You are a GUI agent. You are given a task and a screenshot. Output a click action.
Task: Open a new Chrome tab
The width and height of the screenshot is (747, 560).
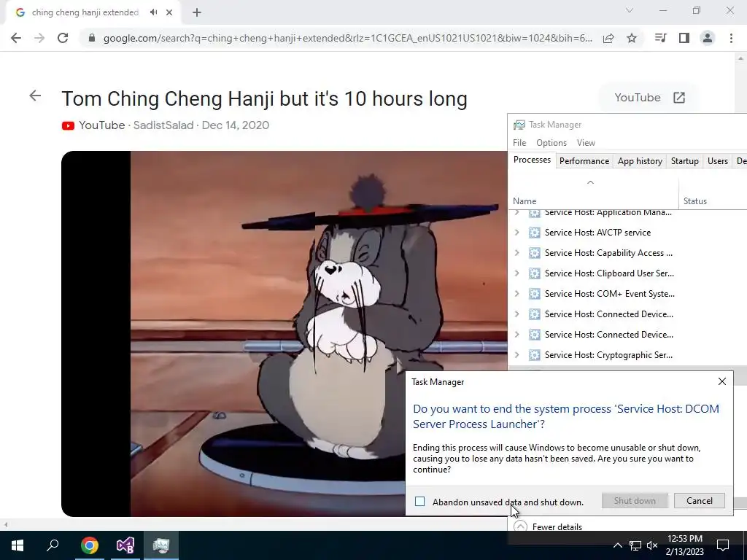pyautogui.click(x=197, y=12)
